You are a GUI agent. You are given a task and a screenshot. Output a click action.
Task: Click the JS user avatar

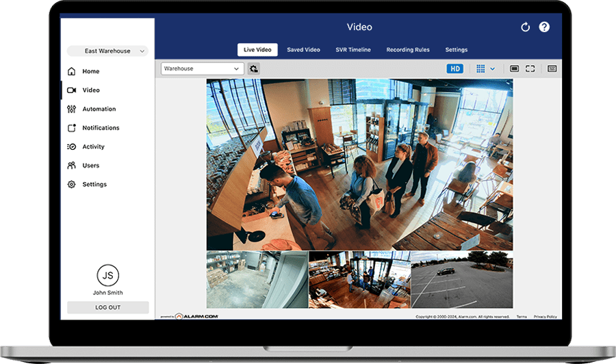click(107, 276)
